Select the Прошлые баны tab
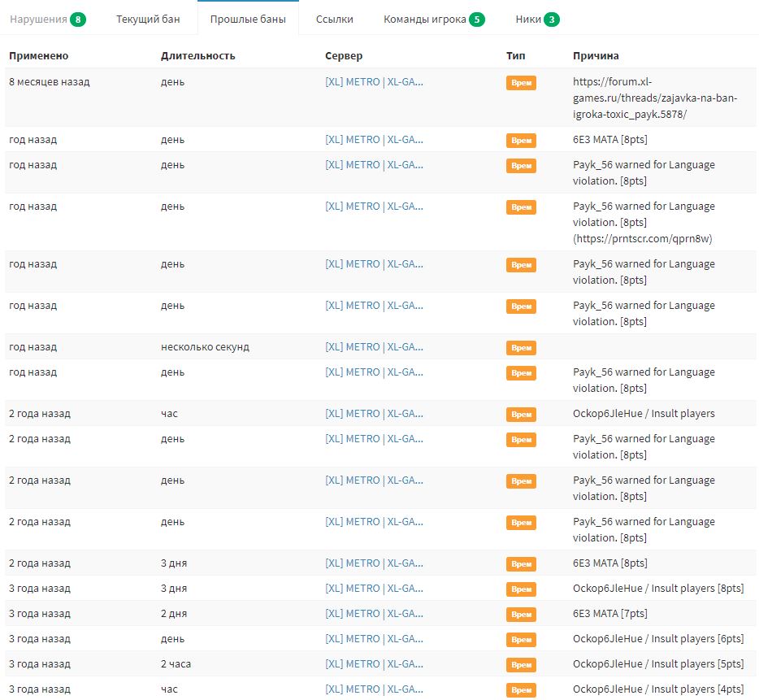The width and height of the screenshot is (759, 700). pyautogui.click(x=247, y=19)
